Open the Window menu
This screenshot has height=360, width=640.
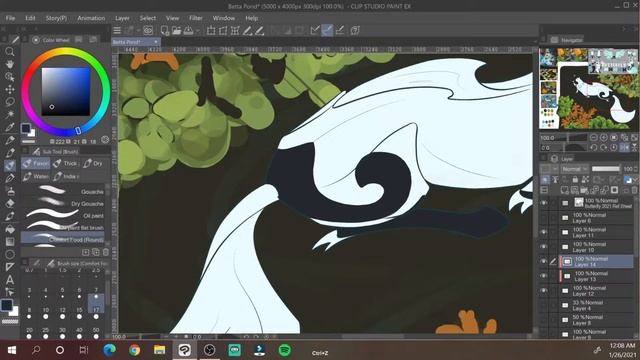(x=224, y=18)
